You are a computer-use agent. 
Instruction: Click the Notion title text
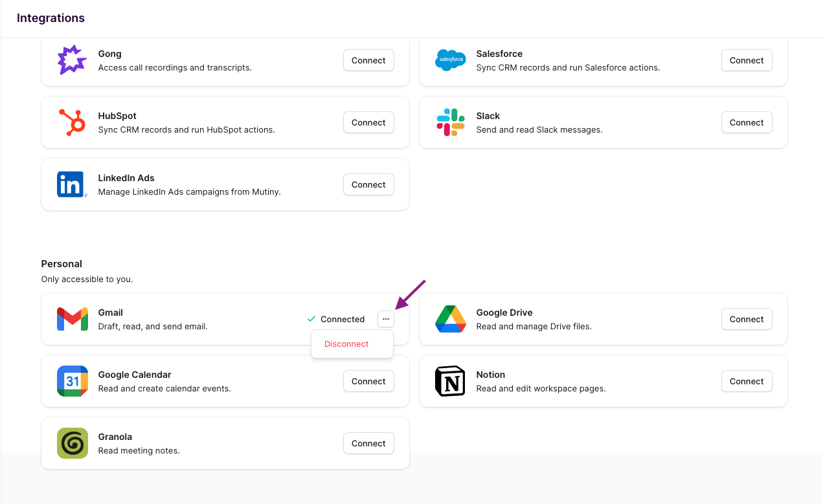[490, 375]
